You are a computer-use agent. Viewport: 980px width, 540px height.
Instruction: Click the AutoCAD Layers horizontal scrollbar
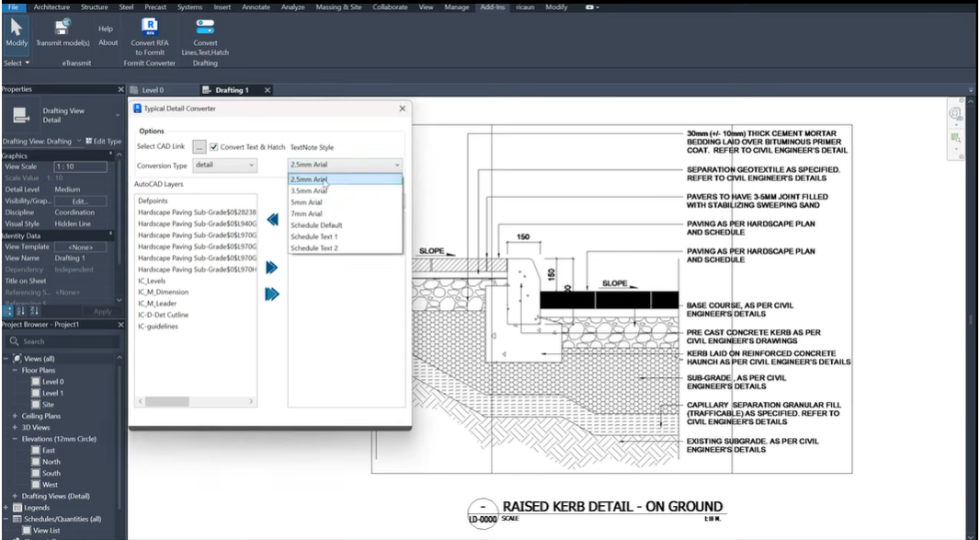196,401
